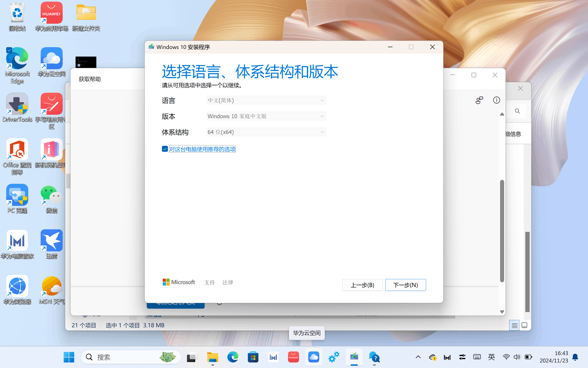The height and width of the screenshot is (368, 588).
Task: Select the 华为电脑管家 desktop shortcut
Action: (17, 244)
